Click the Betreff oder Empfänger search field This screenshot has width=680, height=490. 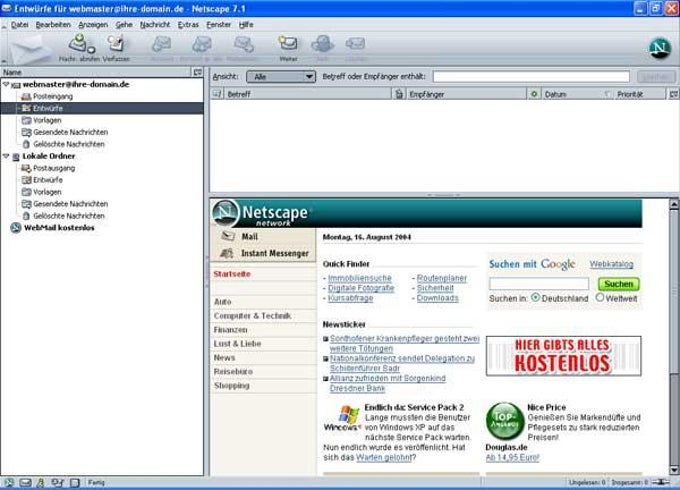(531, 77)
